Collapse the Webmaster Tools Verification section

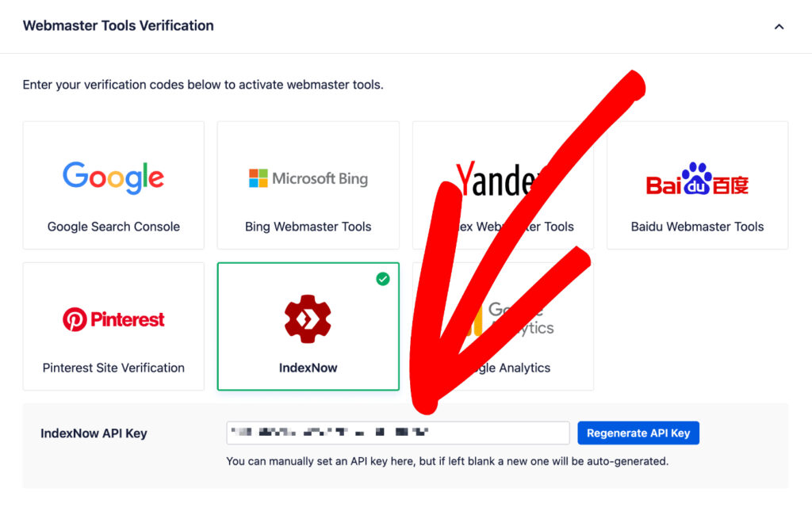[x=779, y=25]
